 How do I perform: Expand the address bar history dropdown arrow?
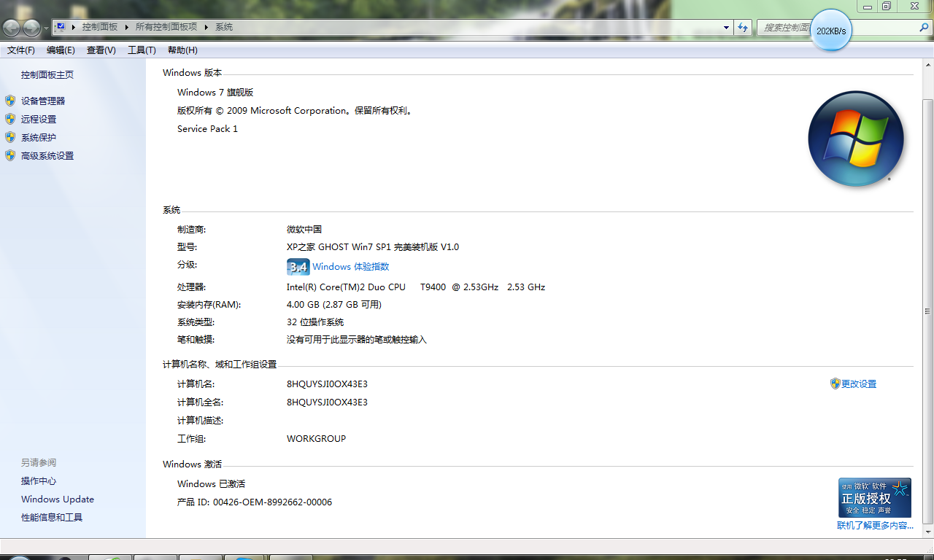tap(726, 27)
